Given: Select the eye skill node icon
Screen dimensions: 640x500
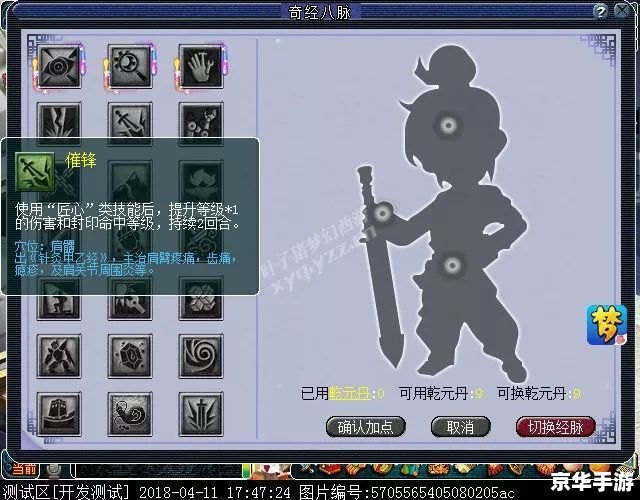Looking at the screenshot, I should tap(59, 67).
